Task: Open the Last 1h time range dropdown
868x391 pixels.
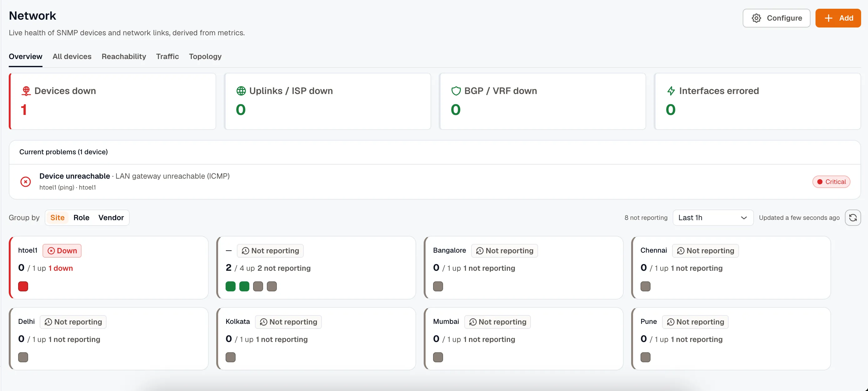Action: pos(713,218)
